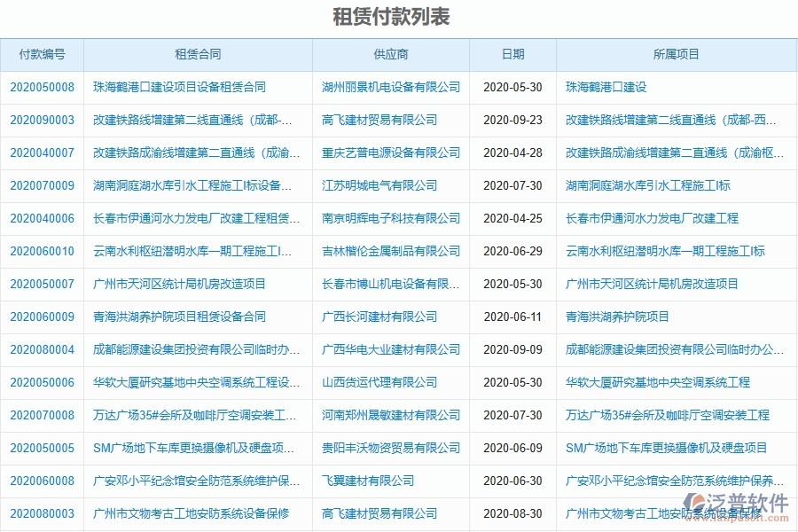Open payment record 2020080004
Screen dimensions: 798x532
coord(43,349)
